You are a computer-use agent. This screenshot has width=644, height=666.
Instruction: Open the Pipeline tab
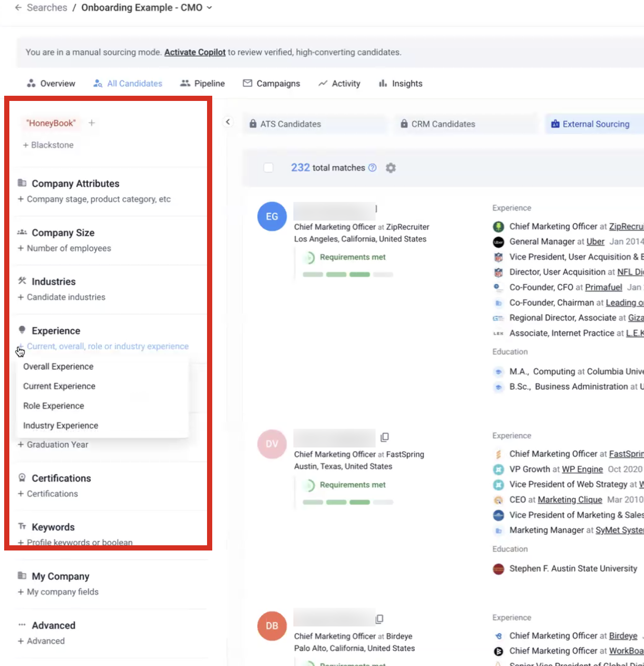click(202, 83)
